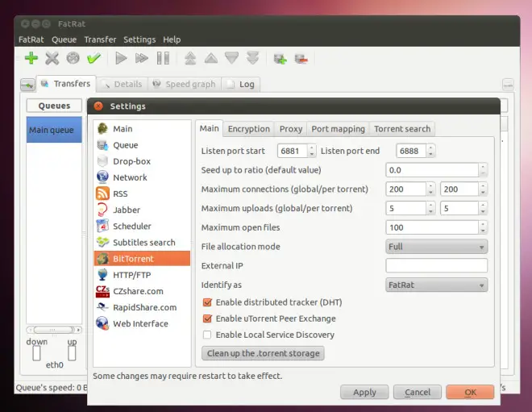Click the green plus add transfer icon
532x412 pixels.
pyautogui.click(x=31, y=58)
